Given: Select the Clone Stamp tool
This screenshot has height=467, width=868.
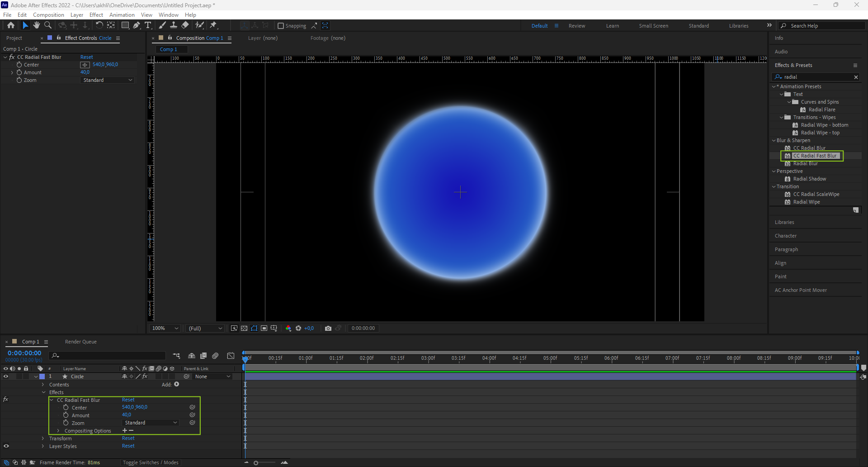Looking at the screenshot, I should tap(174, 25).
